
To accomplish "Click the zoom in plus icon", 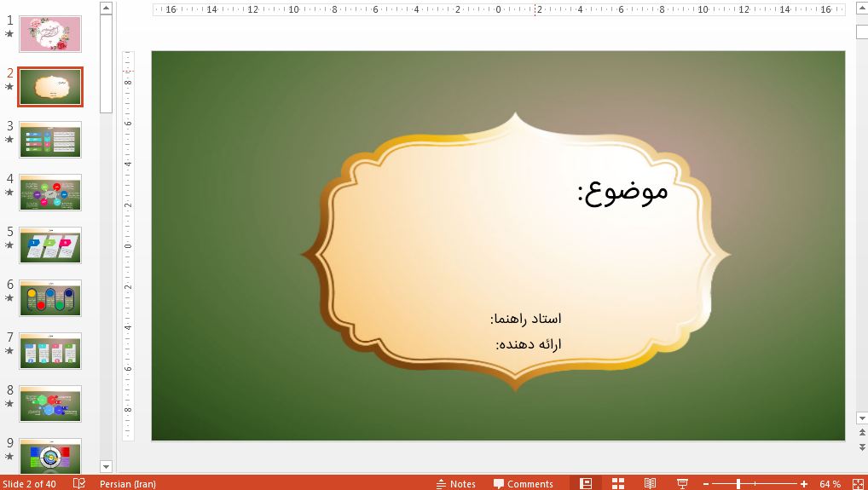I will [804, 483].
